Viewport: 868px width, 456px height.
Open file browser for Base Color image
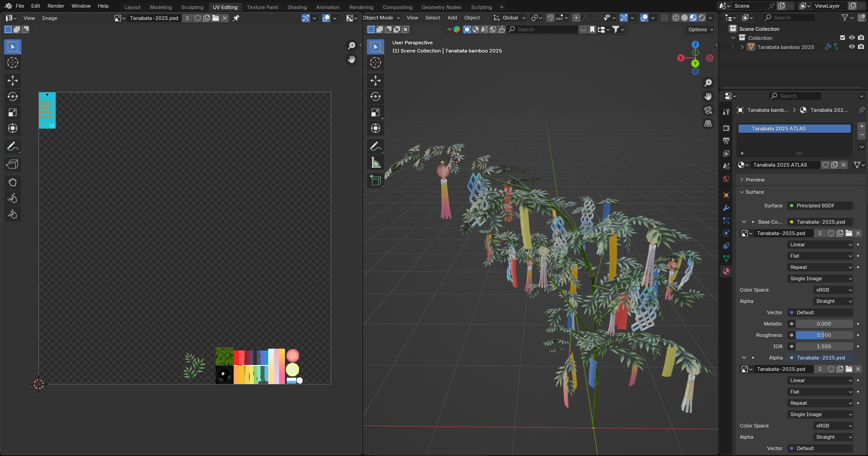pyautogui.click(x=849, y=233)
